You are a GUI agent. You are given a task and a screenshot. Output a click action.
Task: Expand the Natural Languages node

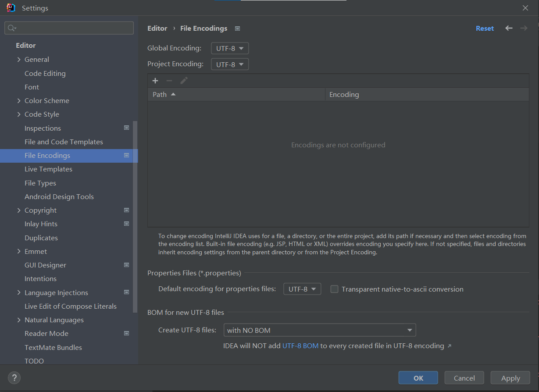pos(19,320)
